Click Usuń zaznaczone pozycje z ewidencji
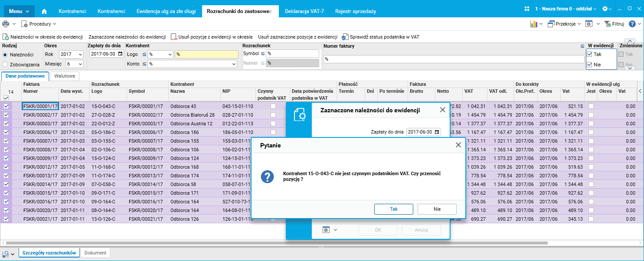 click(x=297, y=37)
